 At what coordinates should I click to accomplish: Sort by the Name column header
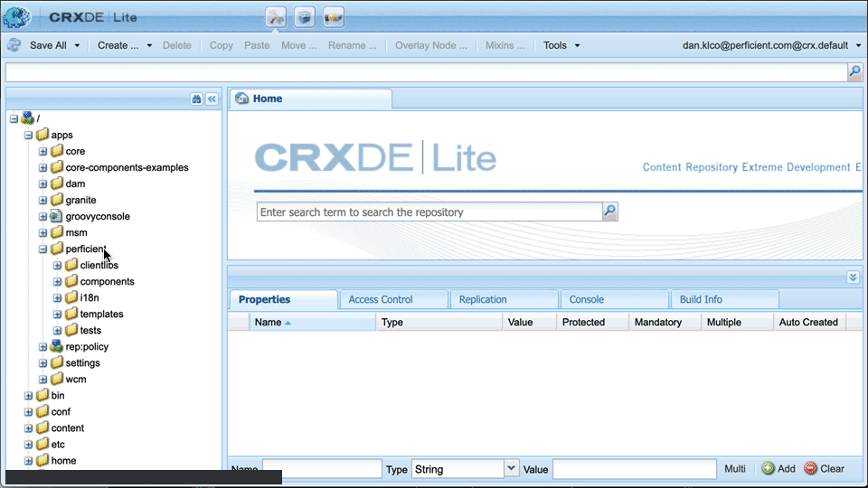(312, 322)
